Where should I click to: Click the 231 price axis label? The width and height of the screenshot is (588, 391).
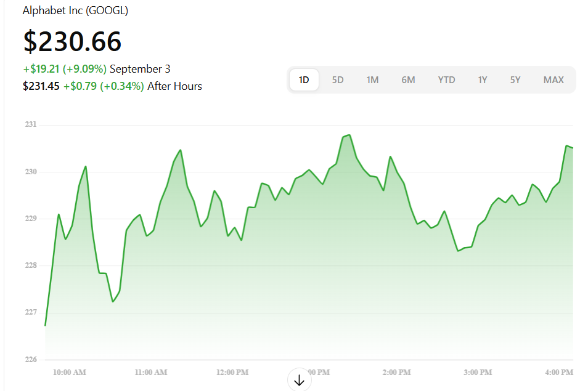31,124
